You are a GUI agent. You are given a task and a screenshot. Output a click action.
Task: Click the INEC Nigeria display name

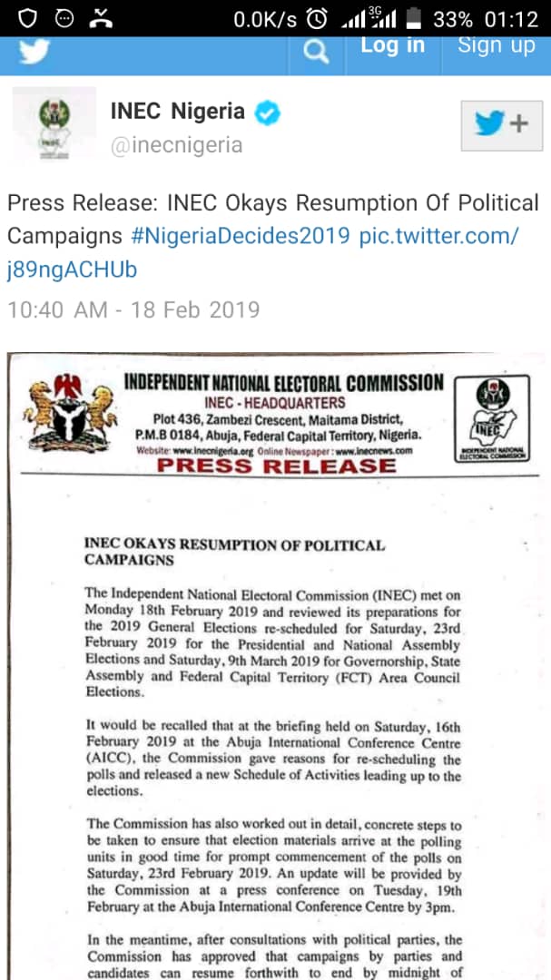click(178, 112)
